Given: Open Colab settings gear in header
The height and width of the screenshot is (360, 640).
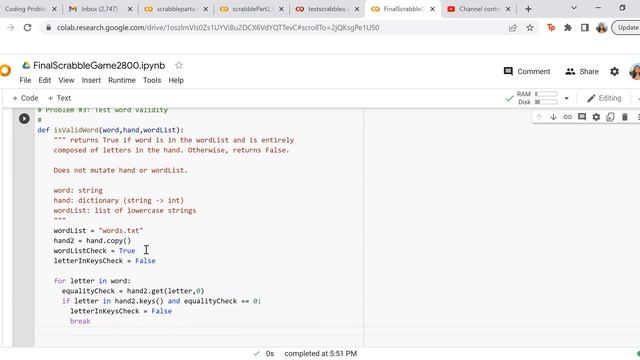Looking at the screenshot, I should [614, 71].
